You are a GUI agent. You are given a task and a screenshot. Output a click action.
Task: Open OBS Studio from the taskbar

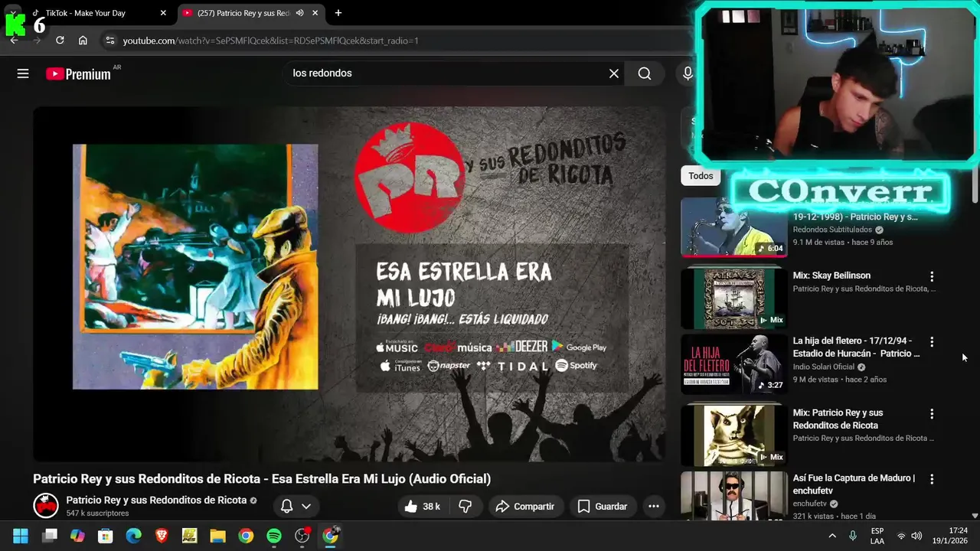(x=302, y=536)
